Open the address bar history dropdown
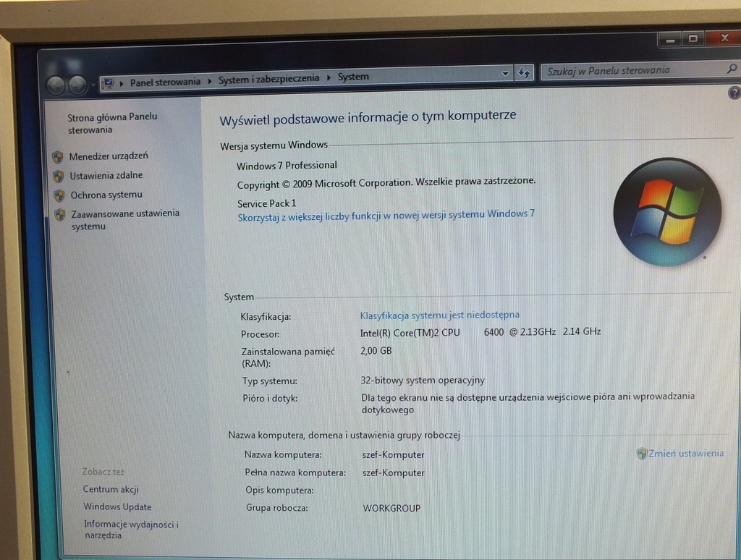This screenshot has height=560, width=741. [x=505, y=74]
